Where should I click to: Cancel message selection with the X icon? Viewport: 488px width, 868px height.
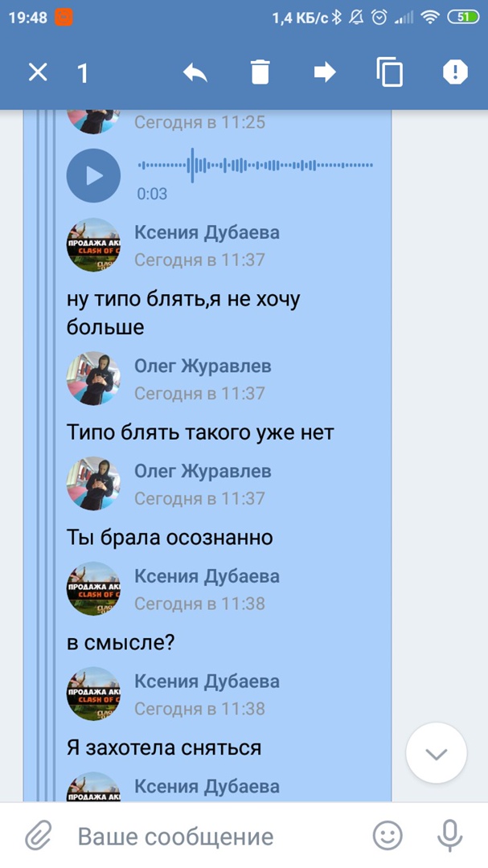(x=39, y=72)
